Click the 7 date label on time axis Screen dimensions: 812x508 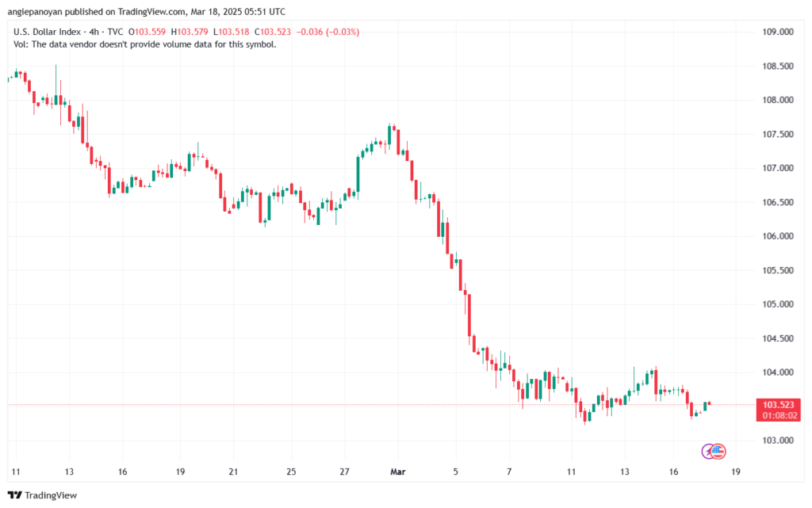coord(509,472)
